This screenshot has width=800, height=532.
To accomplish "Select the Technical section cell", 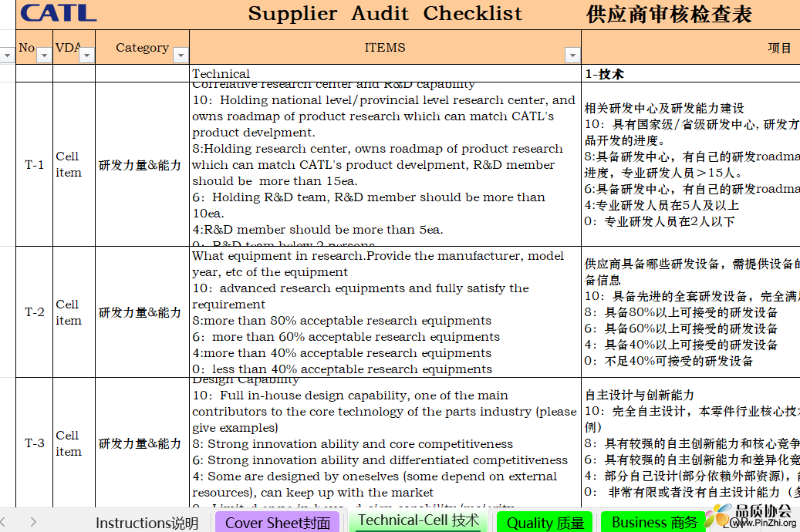I will pyautogui.click(x=385, y=73).
